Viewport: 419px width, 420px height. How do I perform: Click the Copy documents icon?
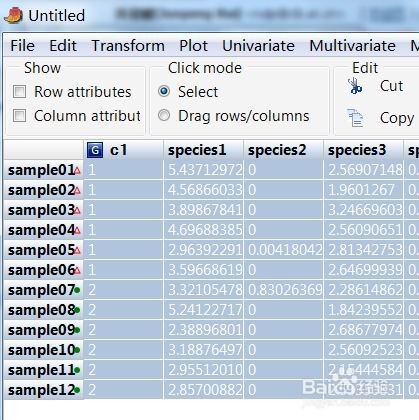pos(355,118)
